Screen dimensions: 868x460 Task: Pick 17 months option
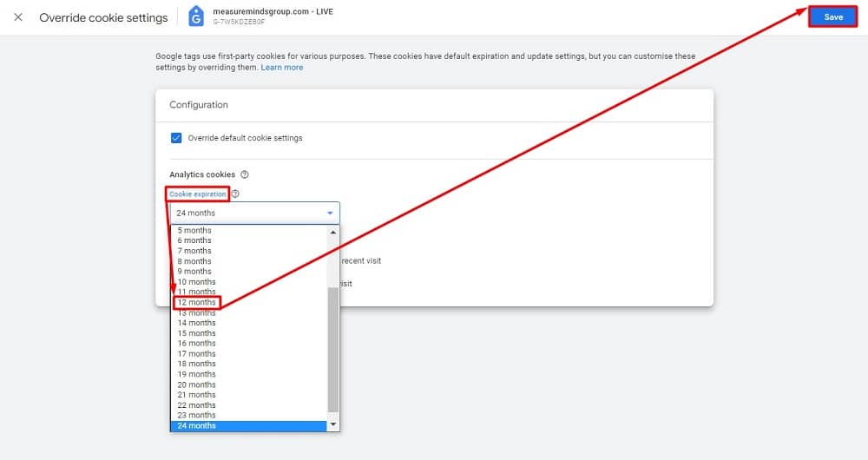click(x=248, y=354)
